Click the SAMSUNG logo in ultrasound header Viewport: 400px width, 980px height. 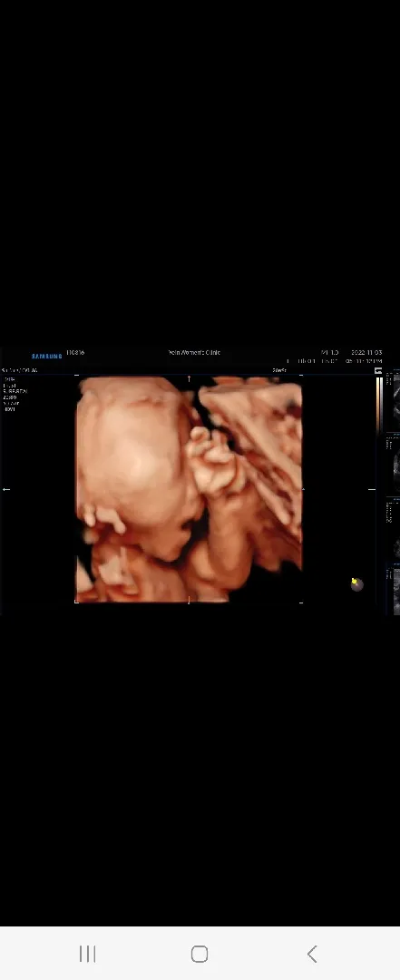(x=47, y=357)
